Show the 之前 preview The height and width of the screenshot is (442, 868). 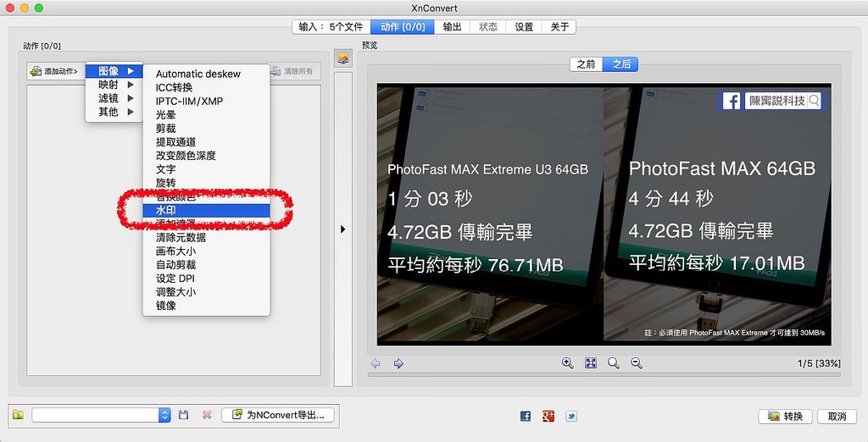586,64
